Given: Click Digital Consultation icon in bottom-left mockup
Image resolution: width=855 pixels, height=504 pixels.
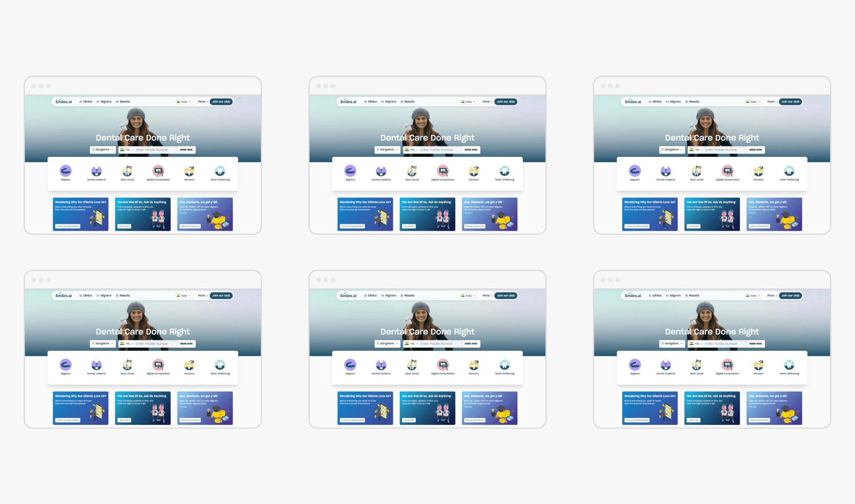Looking at the screenshot, I should [158, 365].
